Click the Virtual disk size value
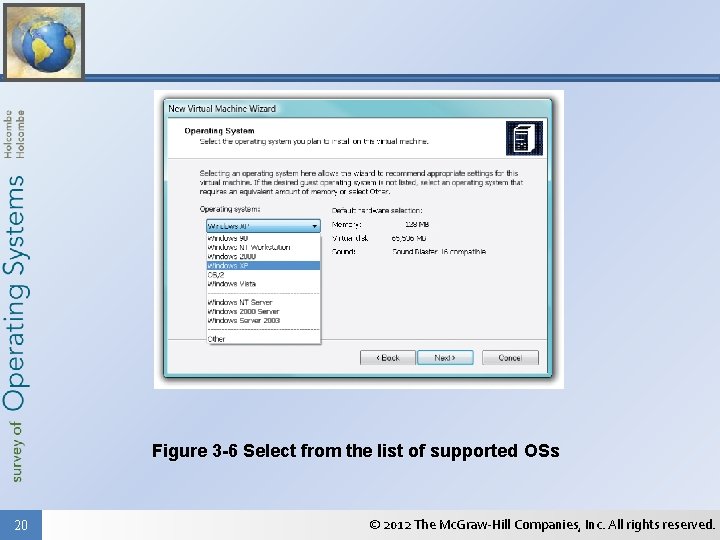The image size is (720, 540). click(409, 238)
